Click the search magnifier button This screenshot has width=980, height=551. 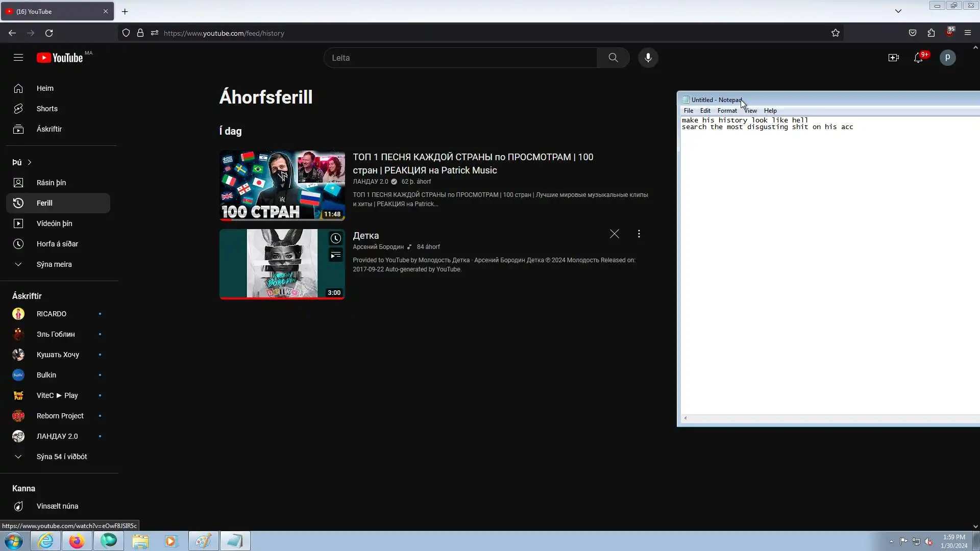pyautogui.click(x=613, y=58)
